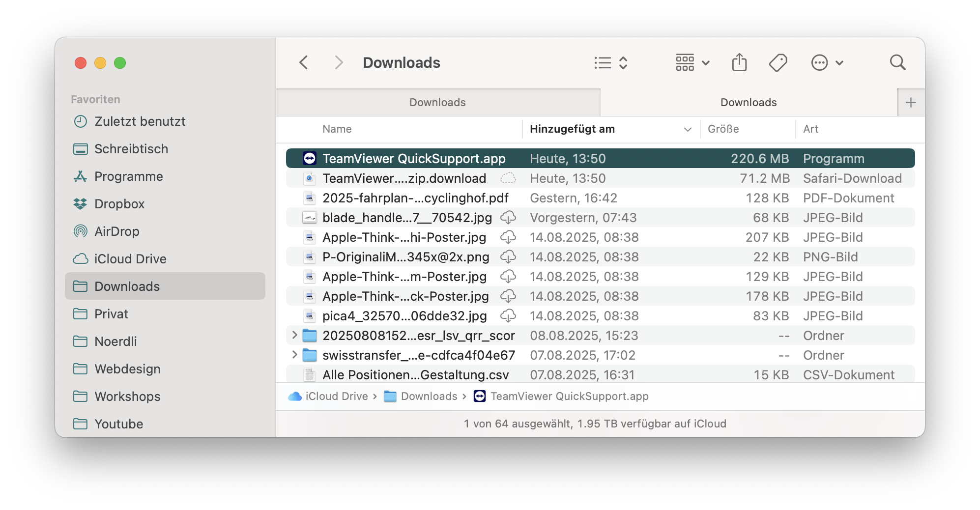Image resolution: width=980 pixels, height=510 pixels.
Task: Go forward with the right chevron button
Action: point(339,62)
